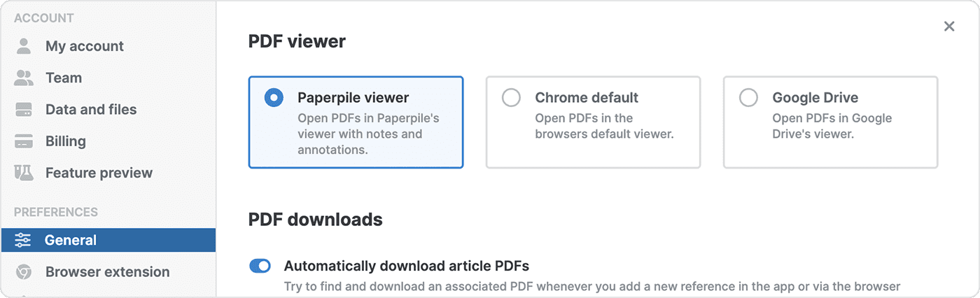Open Data and files settings
The image size is (980, 298).
[91, 110]
